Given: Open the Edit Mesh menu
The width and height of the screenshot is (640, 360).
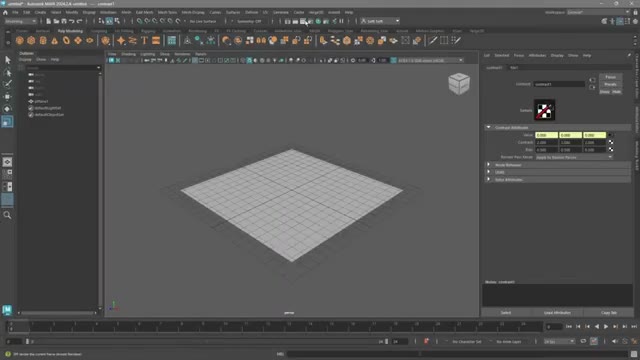Looking at the screenshot, I should coord(144,12).
